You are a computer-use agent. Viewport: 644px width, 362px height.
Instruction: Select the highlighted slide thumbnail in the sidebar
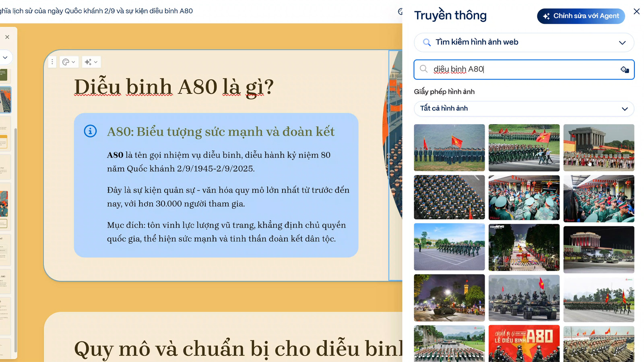(6, 100)
